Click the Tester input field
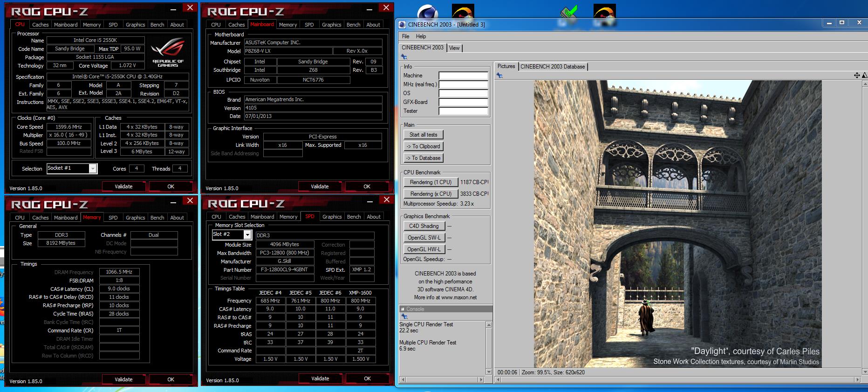This screenshot has width=868, height=392. point(464,111)
